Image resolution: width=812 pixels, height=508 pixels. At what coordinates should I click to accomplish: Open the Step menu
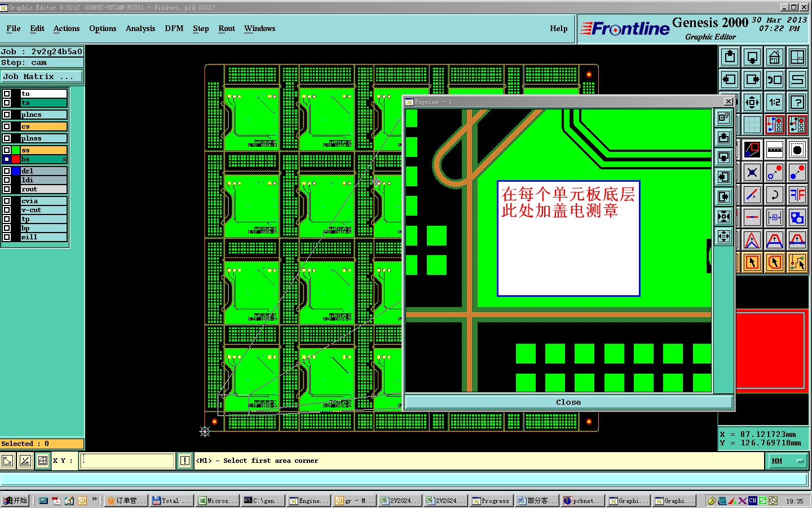[201, 29]
